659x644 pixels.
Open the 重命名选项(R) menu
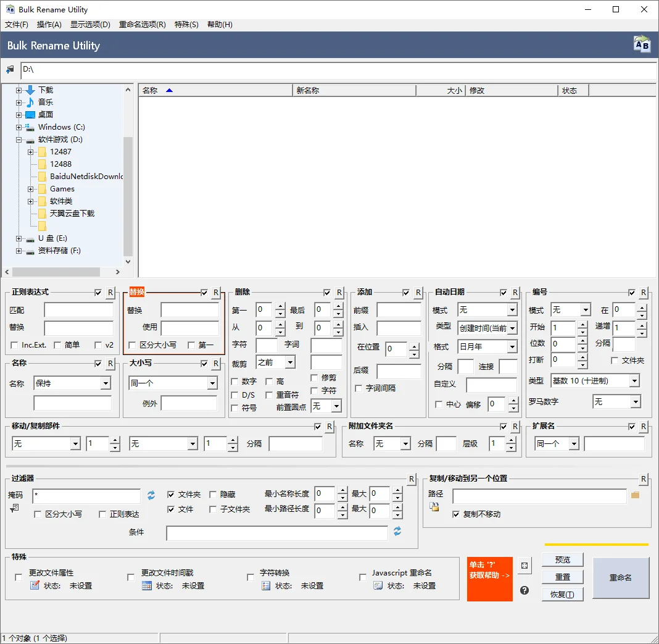(x=143, y=25)
